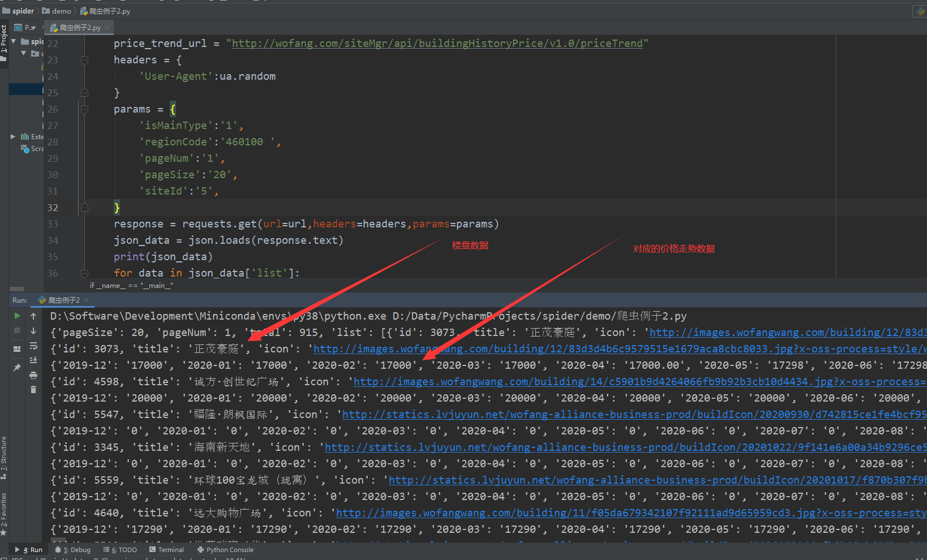Open the 6: TODO tool tab
This screenshot has width=927, height=560.
pyautogui.click(x=120, y=550)
